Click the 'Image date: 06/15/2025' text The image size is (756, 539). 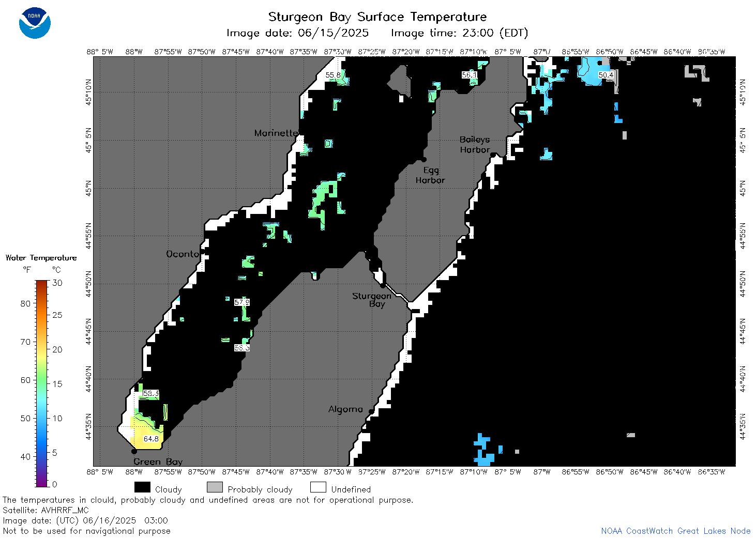pyautogui.click(x=297, y=33)
